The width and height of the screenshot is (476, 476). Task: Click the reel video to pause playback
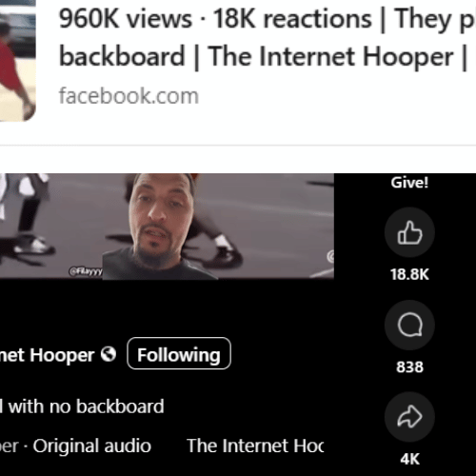[x=167, y=226]
